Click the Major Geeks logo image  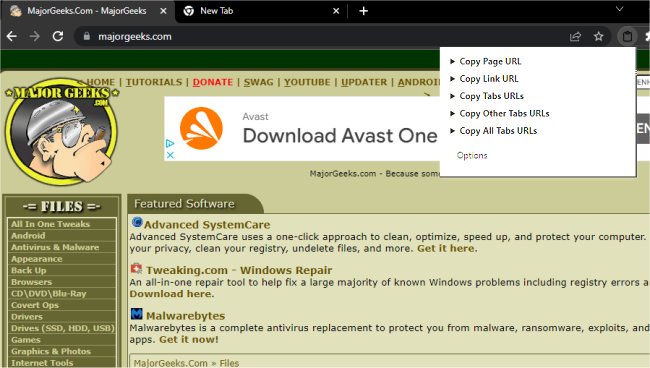coord(61,132)
